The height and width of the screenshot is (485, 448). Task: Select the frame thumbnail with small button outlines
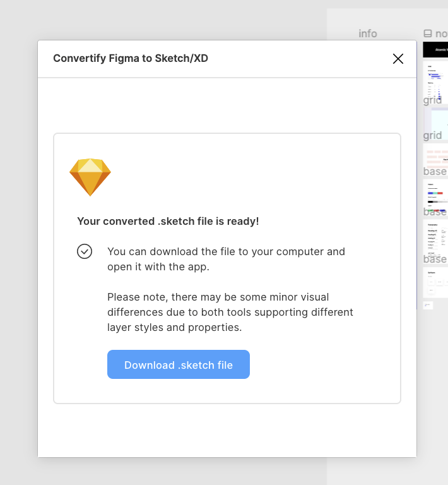435,282
